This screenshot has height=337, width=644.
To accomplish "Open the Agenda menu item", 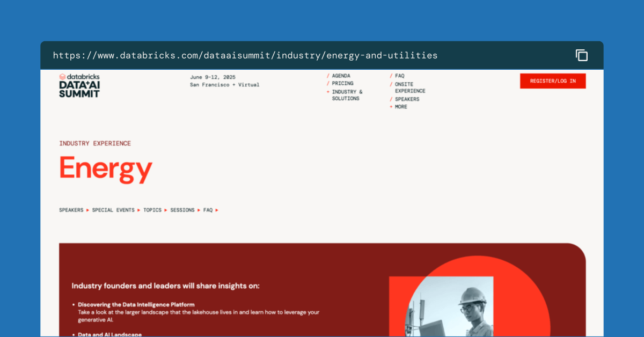I will (341, 76).
